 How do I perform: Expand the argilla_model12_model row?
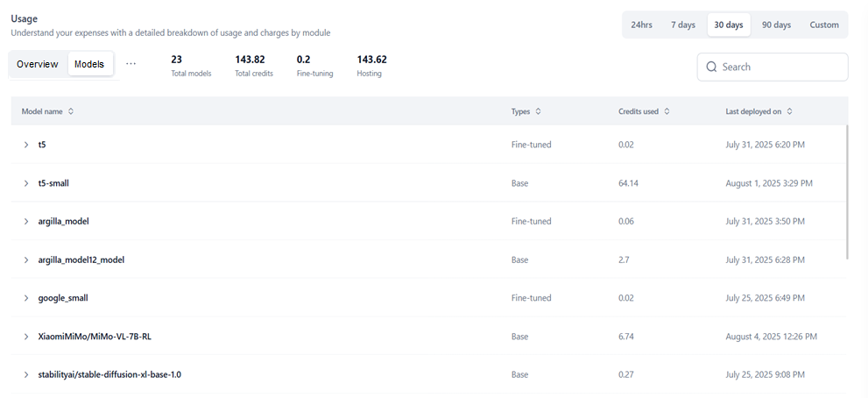26,260
